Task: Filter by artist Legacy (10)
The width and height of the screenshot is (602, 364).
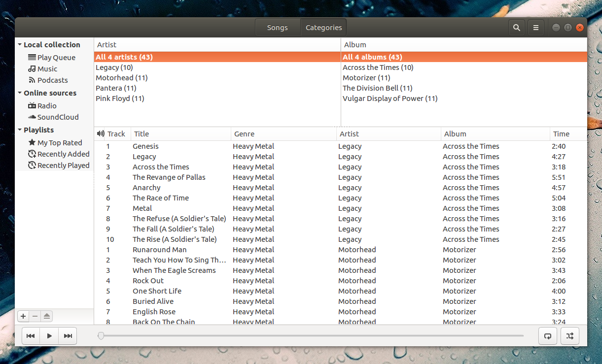Action: click(217, 67)
